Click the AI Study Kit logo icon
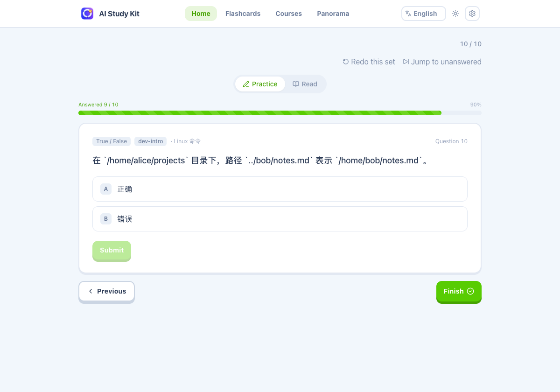This screenshot has height=392, width=560. tap(87, 14)
